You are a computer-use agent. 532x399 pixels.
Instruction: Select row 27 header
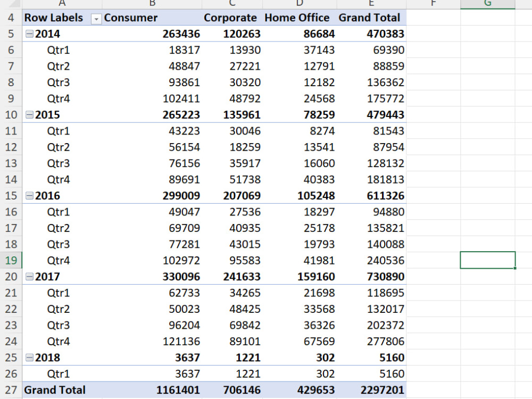click(11, 390)
